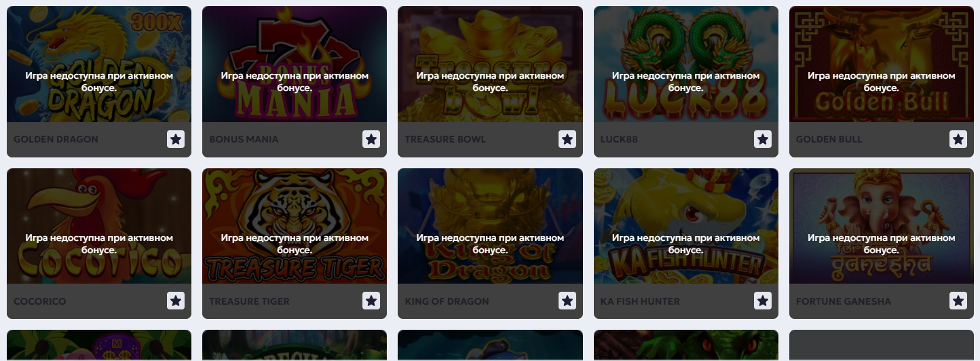Open the Golden Dragon game thumbnail
Screen dimensions: 980x361
pyautogui.click(x=99, y=64)
